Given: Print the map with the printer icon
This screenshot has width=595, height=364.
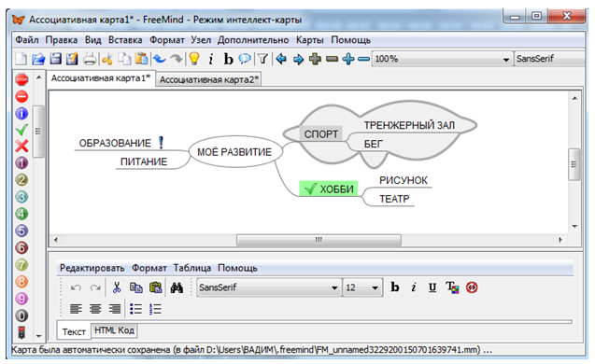Looking at the screenshot, I should [90, 59].
